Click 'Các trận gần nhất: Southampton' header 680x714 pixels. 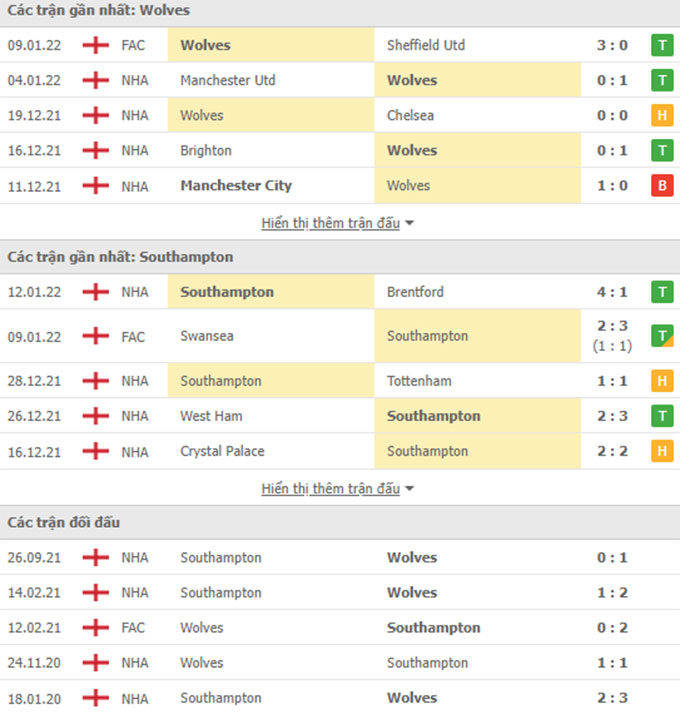(x=120, y=257)
